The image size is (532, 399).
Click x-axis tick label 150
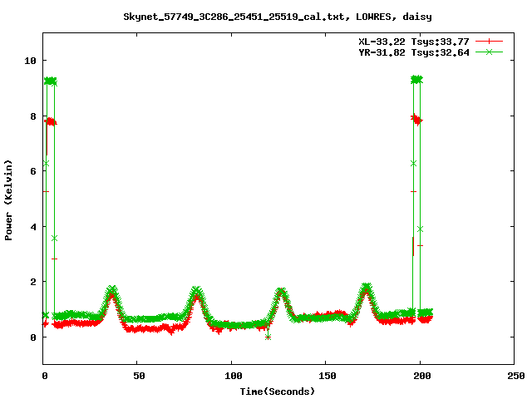click(x=328, y=376)
